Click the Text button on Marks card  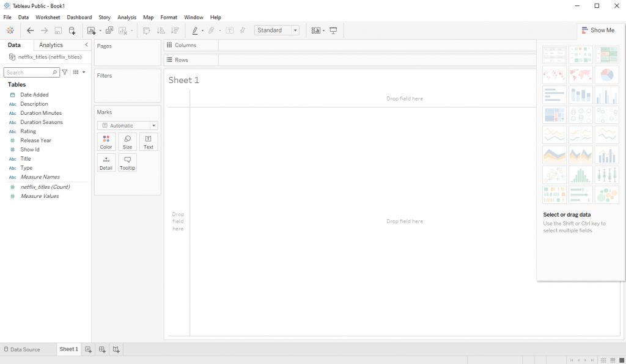point(149,142)
